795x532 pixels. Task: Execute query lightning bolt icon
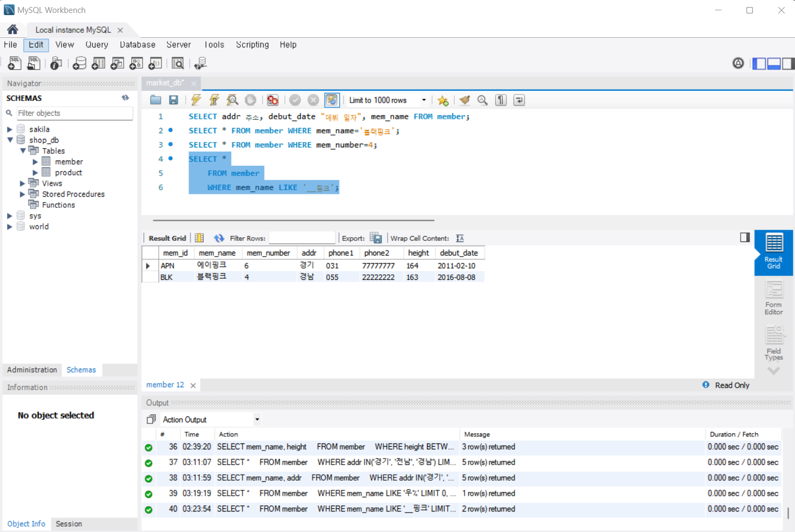[x=196, y=100]
